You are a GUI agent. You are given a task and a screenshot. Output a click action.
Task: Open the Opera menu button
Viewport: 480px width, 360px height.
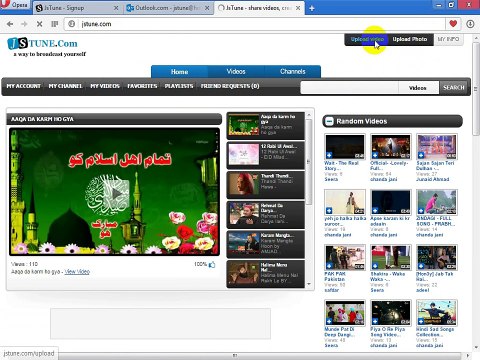point(15,5)
